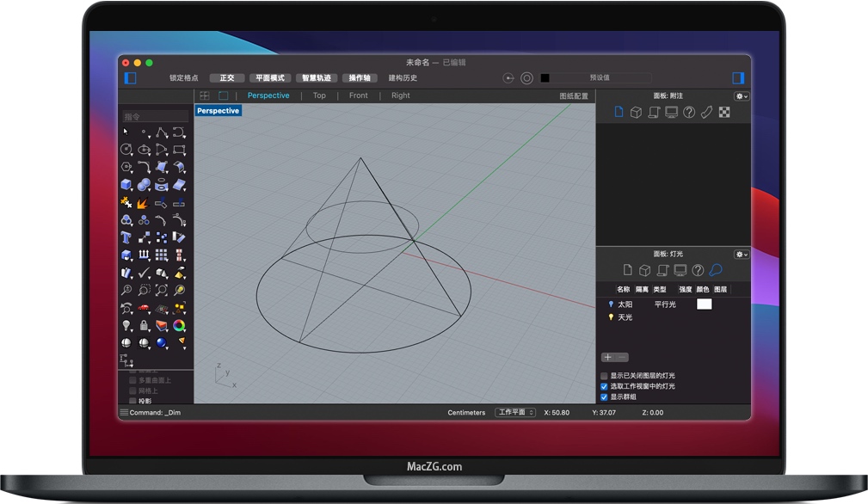Click the sphere creation tool icon

click(143, 182)
